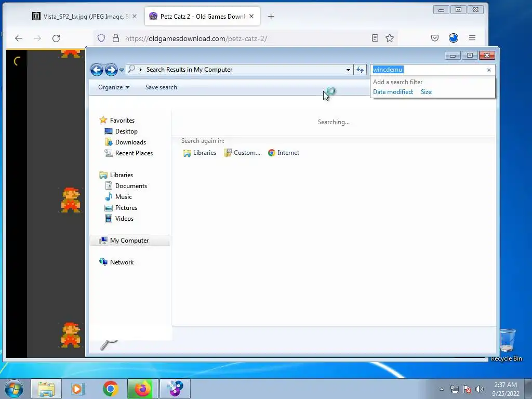The width and height of the screenshot is (532, 399).
Task: Click Save search in toolbar
Action: 161,87
